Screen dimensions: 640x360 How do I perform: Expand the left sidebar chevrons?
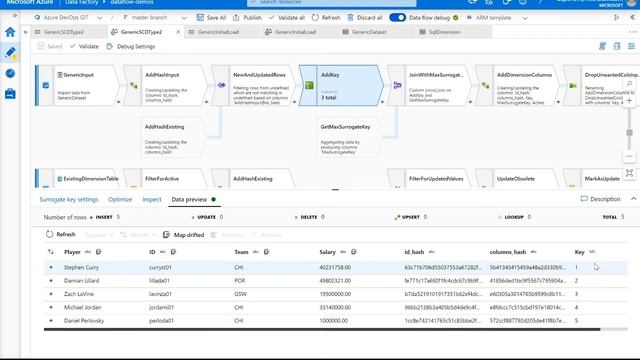(x=15, y=16)
